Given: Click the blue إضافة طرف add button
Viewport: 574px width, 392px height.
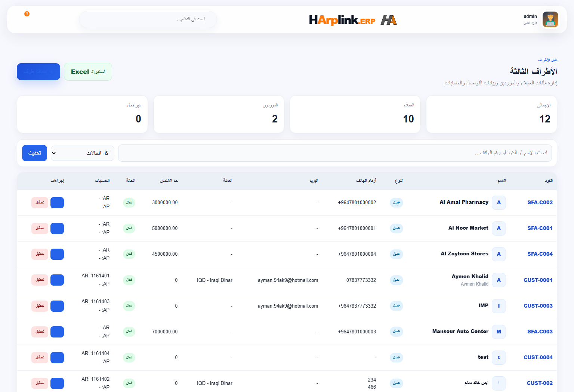Looking at the screenshot, I should point(38,72).
